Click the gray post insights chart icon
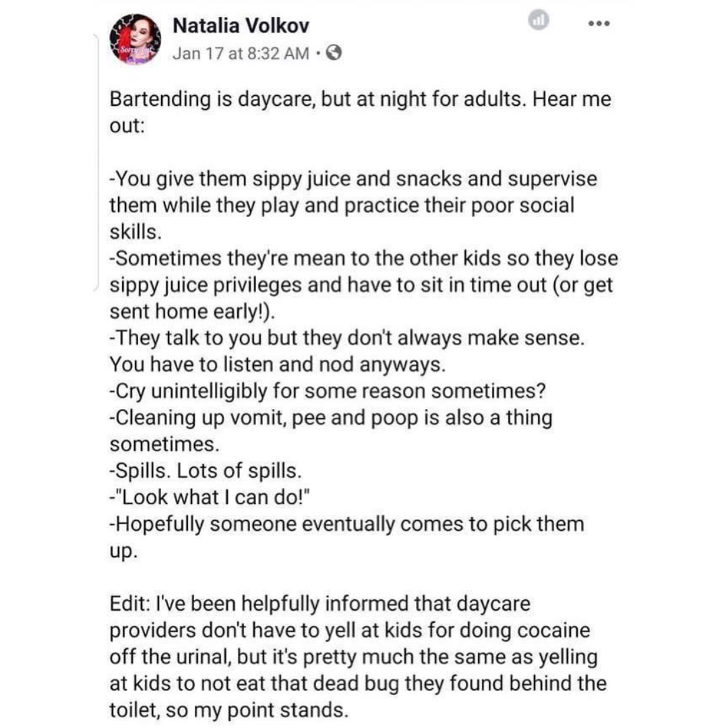728x728 pixels. [539, 20]
